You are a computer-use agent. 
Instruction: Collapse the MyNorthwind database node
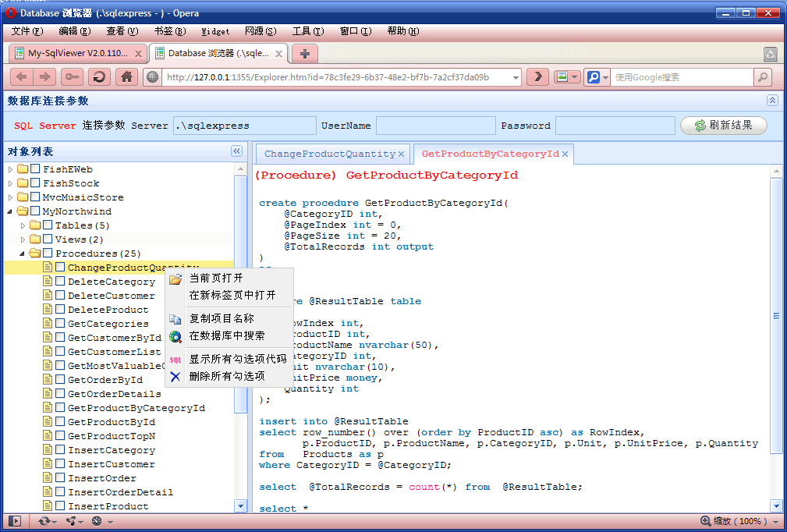coord(10,212)
